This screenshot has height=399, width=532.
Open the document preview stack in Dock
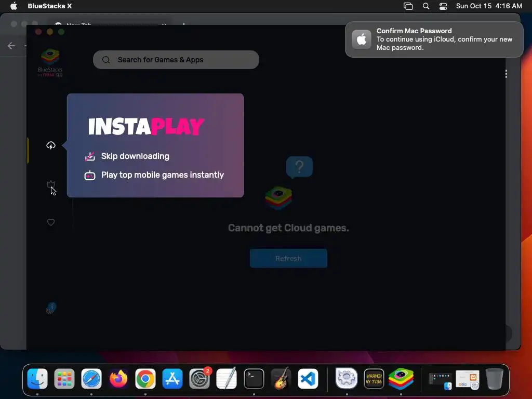[x=468, y=380]
